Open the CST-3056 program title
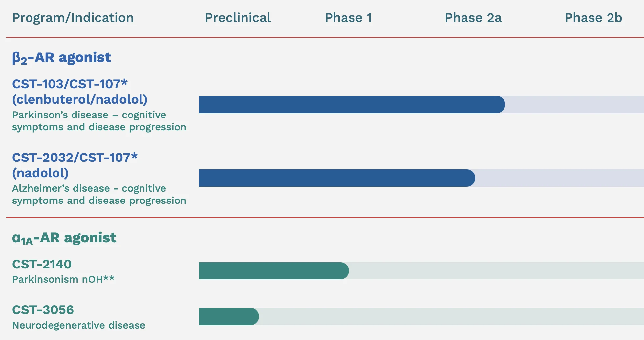Screen dimensions: 644x340 (43, 310)
